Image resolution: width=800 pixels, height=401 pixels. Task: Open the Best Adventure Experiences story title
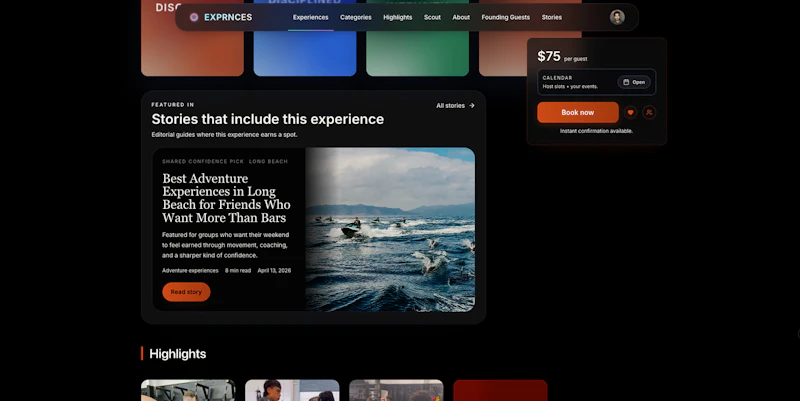[x=226, y=198]
